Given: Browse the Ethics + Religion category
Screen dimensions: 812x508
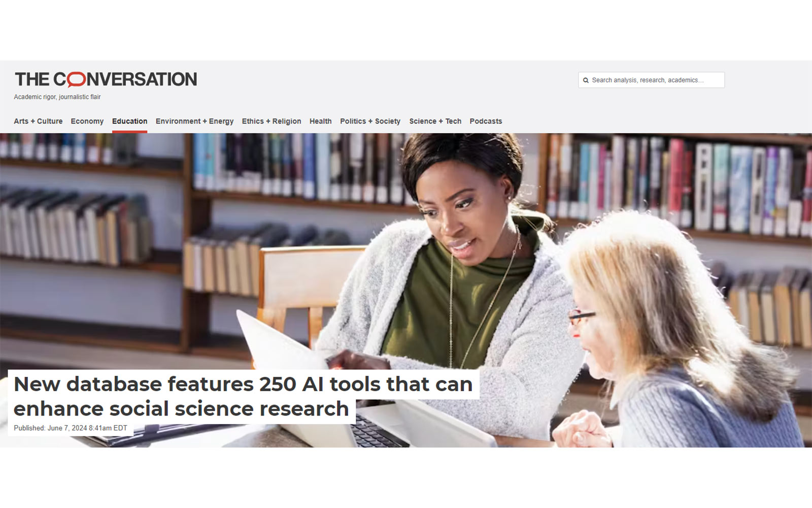Looking at the screenshot, I should (x=272, y=121).
